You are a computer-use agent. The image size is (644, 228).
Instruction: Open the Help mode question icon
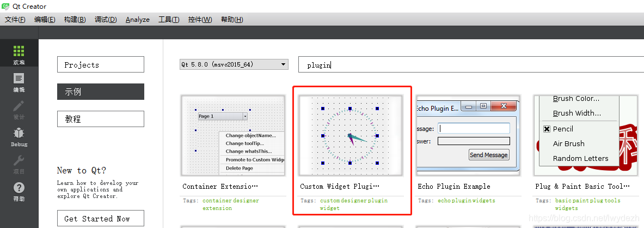click(19, 188)
